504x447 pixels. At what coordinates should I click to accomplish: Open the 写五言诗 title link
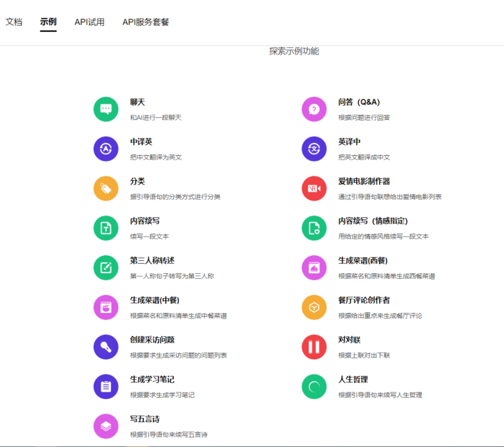click(145, 419)
